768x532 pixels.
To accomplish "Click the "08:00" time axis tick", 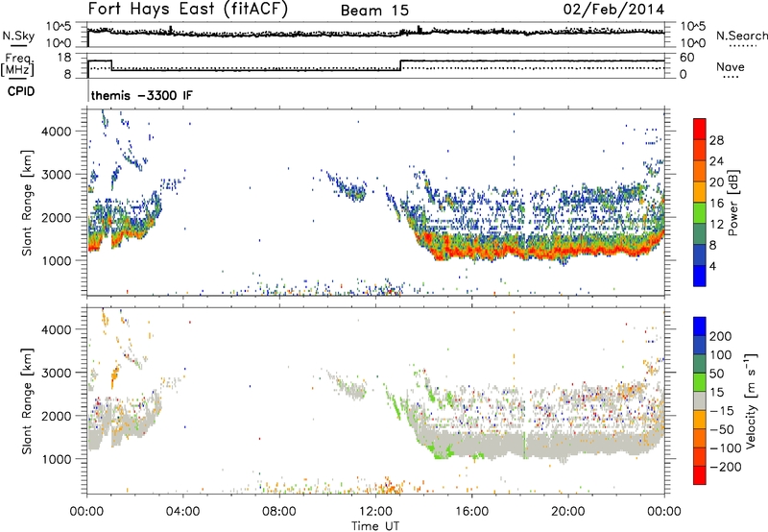I will 279,512.
